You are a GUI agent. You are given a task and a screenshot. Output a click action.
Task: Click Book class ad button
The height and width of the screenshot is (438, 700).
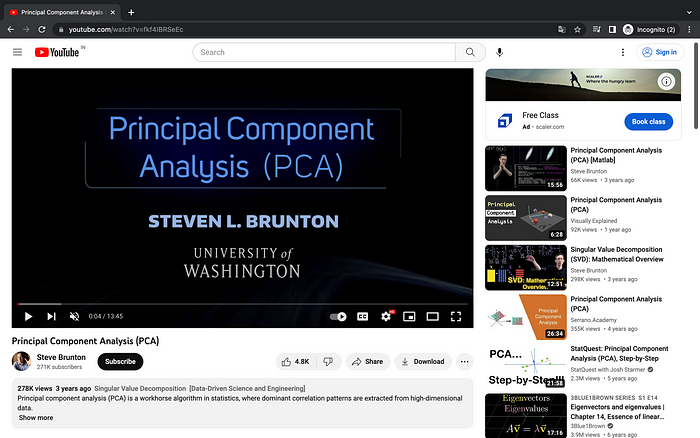click(648, 121)
